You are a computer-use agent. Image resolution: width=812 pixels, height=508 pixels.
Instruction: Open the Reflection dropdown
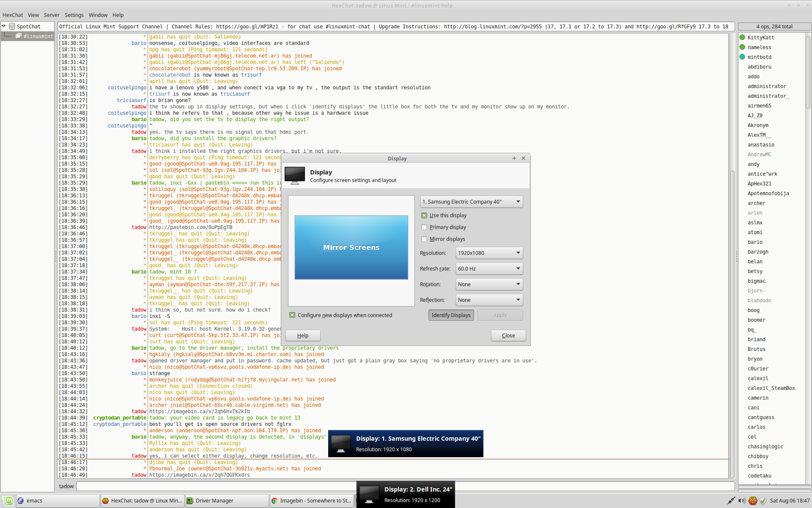tap(489, 300)
